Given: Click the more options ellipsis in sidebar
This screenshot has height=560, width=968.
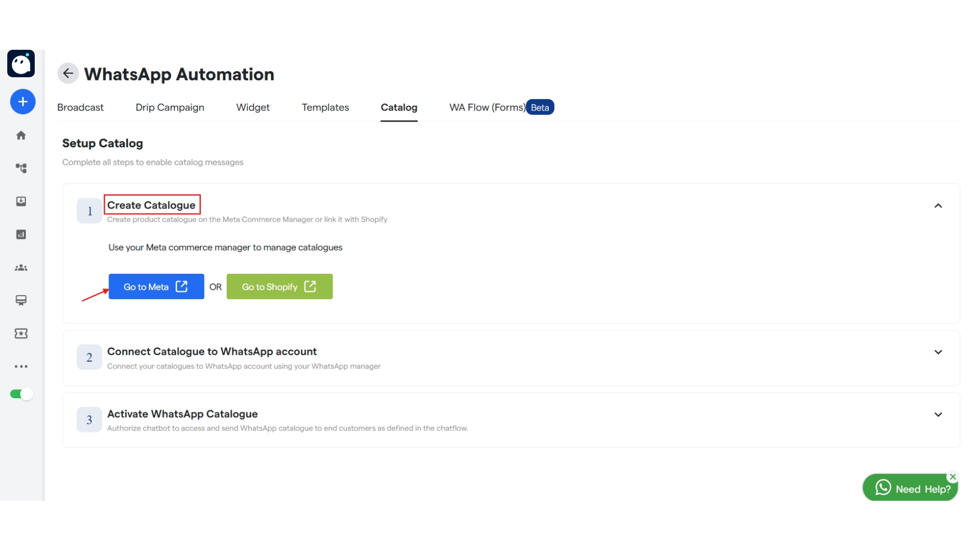Looking at the screenshot, I should click(21, 367).
